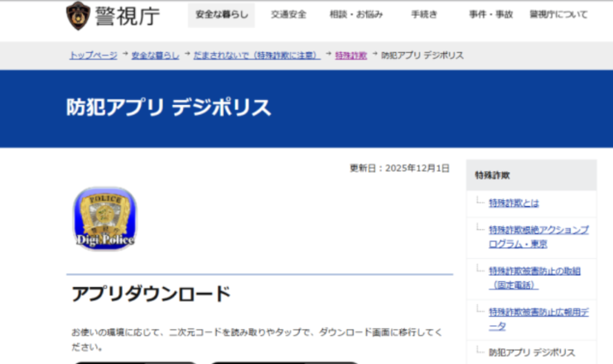Follow the 安全な暮らし breadcrumb link

click(155, 55)
